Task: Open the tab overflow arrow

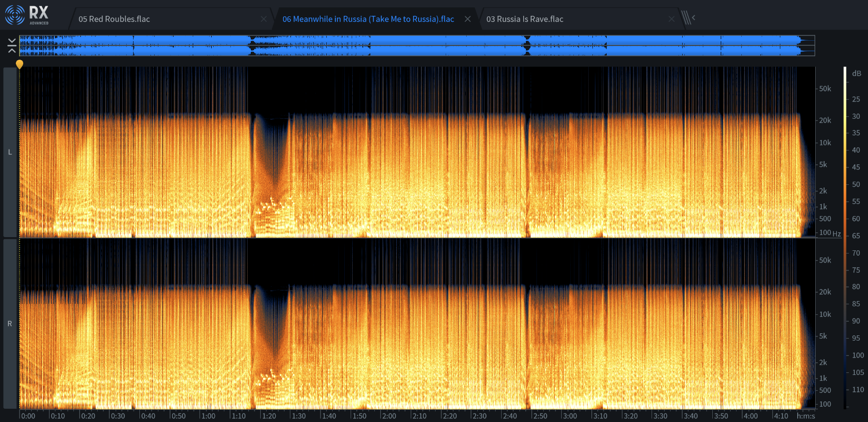Action: coord(694,17)
